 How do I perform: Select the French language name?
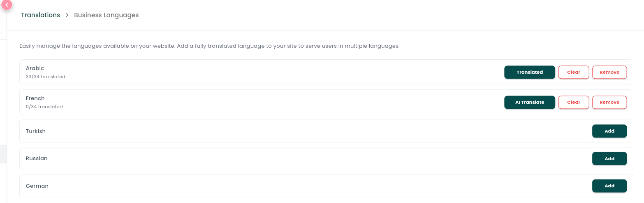35,98
